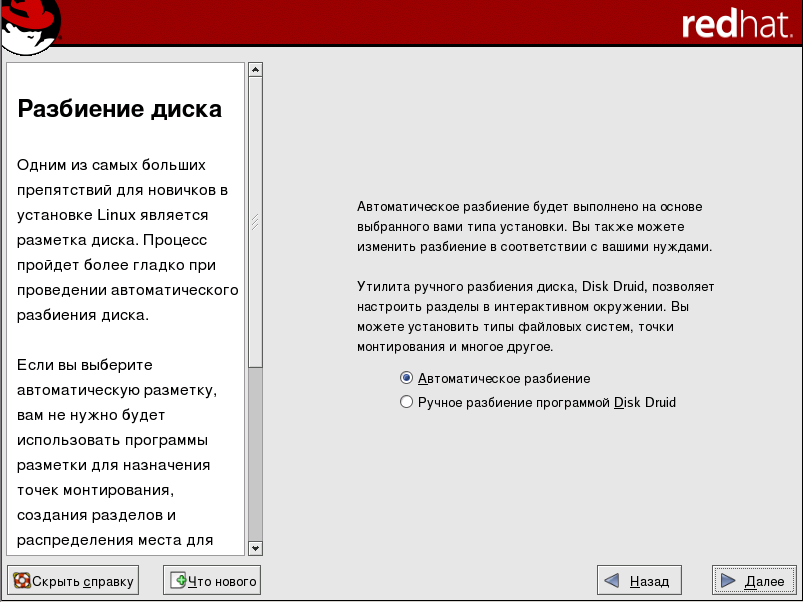Hide help using the Скрыть справку button
Image resolution: width=803 pixels, height=602 pixels.
click(72, 580)
